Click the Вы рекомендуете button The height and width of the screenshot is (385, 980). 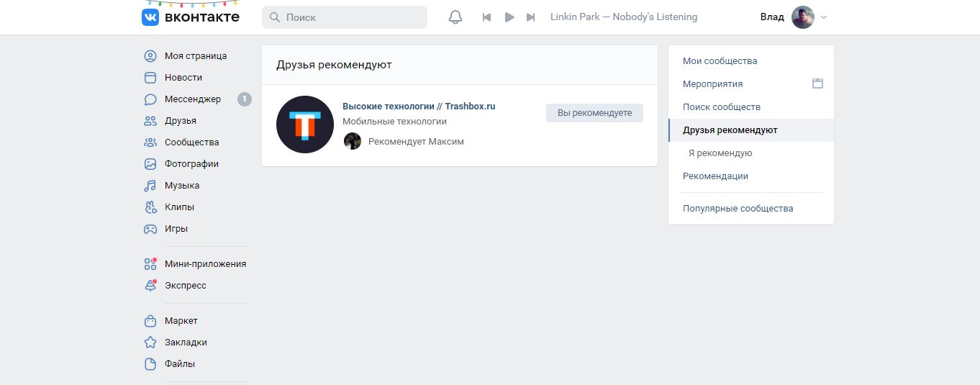coord(594,113)
